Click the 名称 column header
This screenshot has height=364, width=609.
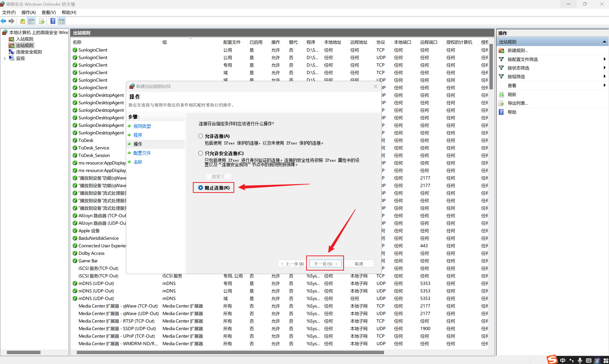(116, 42)
